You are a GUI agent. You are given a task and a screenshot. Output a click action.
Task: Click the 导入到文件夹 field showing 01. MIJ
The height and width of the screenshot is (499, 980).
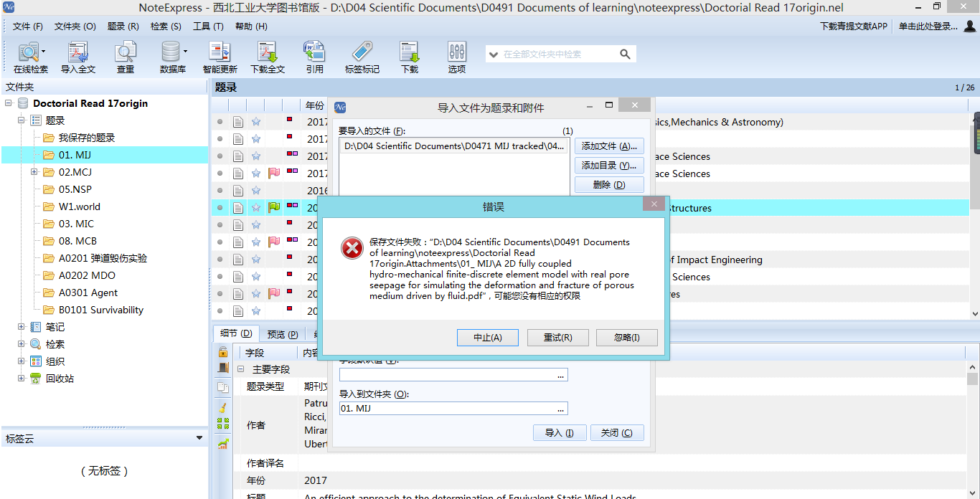point(453,409)
